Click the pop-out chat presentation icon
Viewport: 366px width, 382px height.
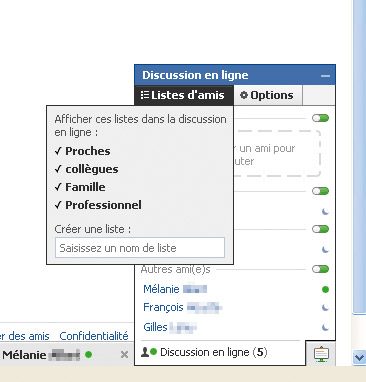[321, 354]
